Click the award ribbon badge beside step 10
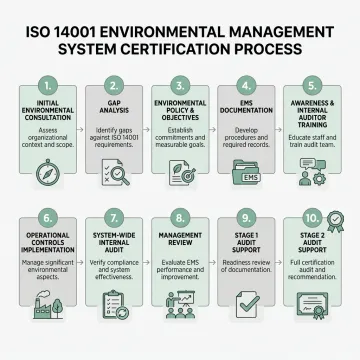 (x=335, y=222)
